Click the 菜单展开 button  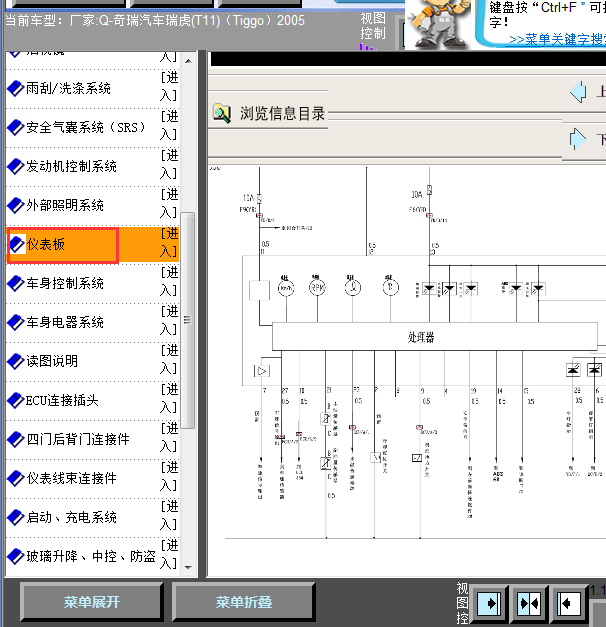[92, 602]
